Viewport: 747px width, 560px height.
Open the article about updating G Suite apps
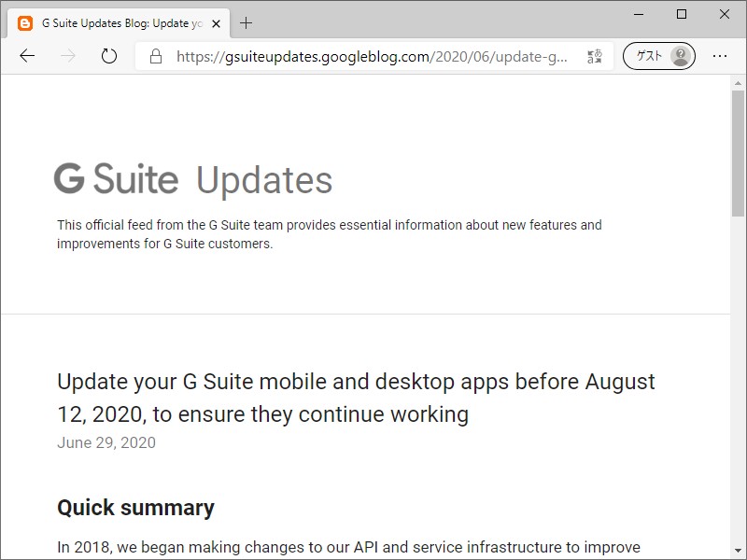355,397
